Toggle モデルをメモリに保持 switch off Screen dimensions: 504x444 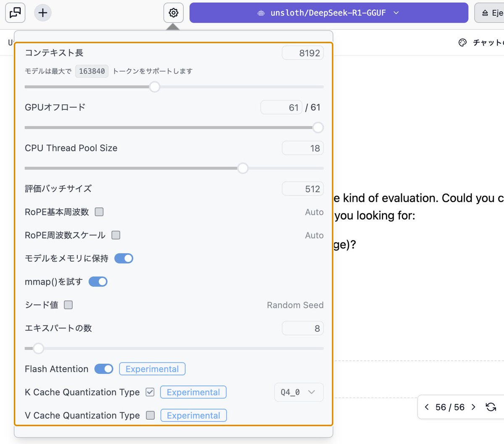pos(124,258)
